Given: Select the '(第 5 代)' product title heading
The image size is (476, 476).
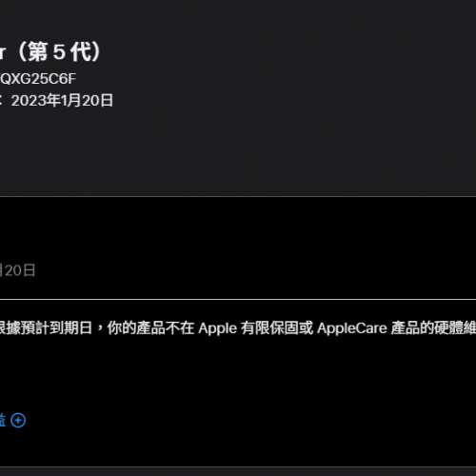Looking at the screenshot, I should pos(58,52).
